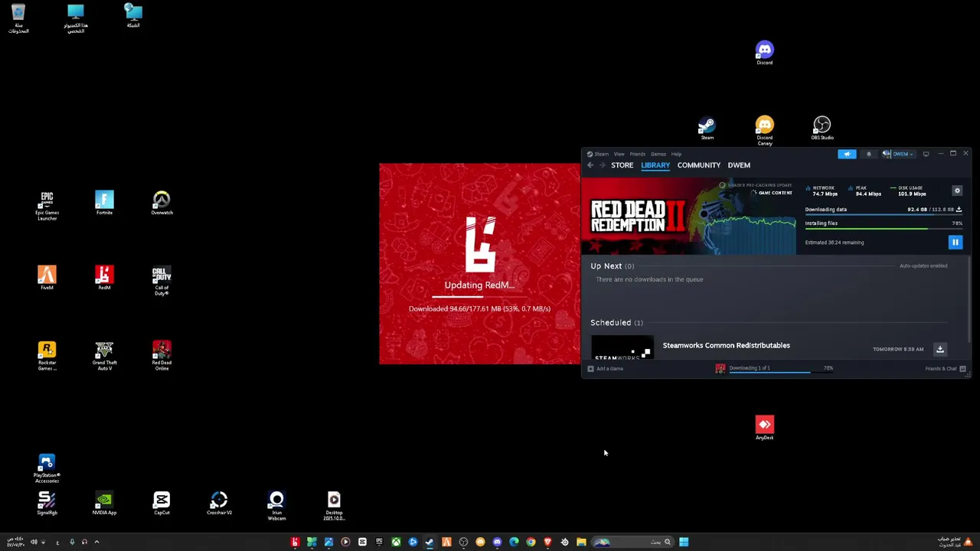Open Friends & Chat in Steam
980x551 pixels.
[x=945, y=369]
